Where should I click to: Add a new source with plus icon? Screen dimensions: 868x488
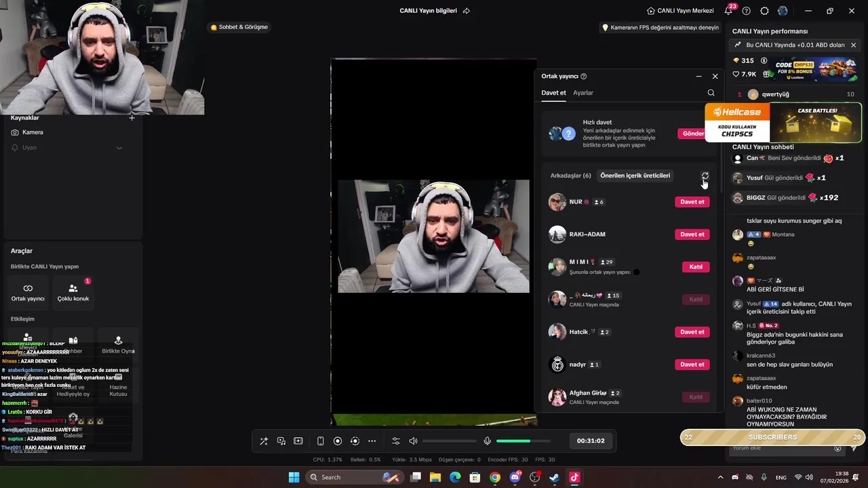coord(132,118)
